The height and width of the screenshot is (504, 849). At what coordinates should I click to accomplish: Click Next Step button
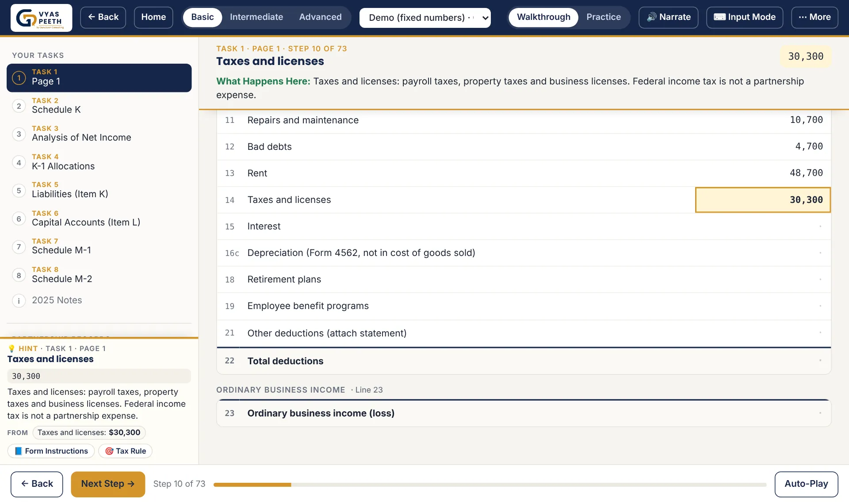click(x=108, y=484)
